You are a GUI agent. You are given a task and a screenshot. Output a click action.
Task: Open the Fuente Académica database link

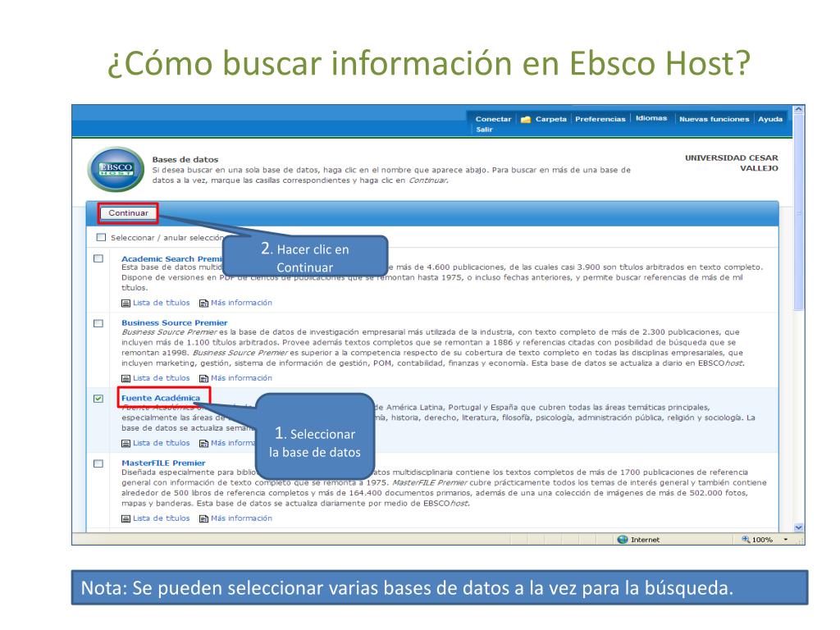(160, 398)
